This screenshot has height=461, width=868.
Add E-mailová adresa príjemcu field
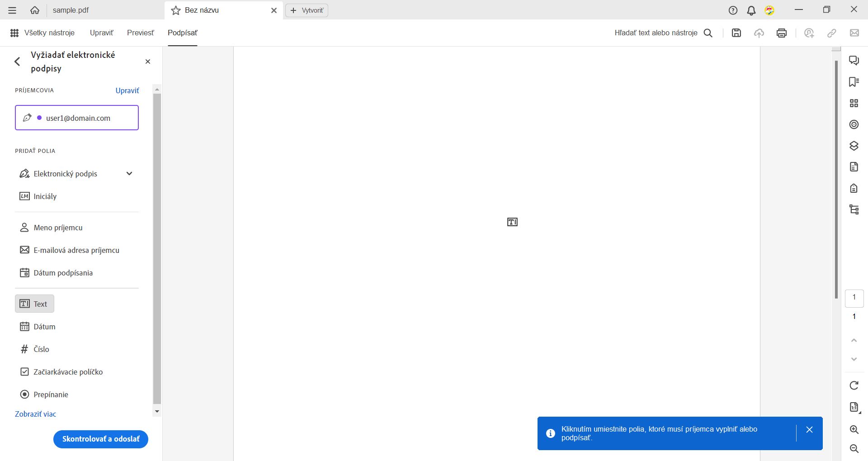point(70,250)
